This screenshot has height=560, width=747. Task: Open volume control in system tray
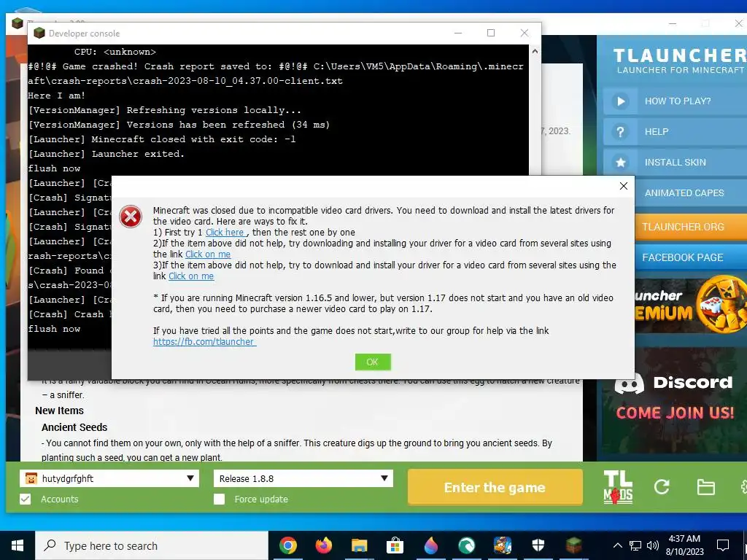click(652, 545)
